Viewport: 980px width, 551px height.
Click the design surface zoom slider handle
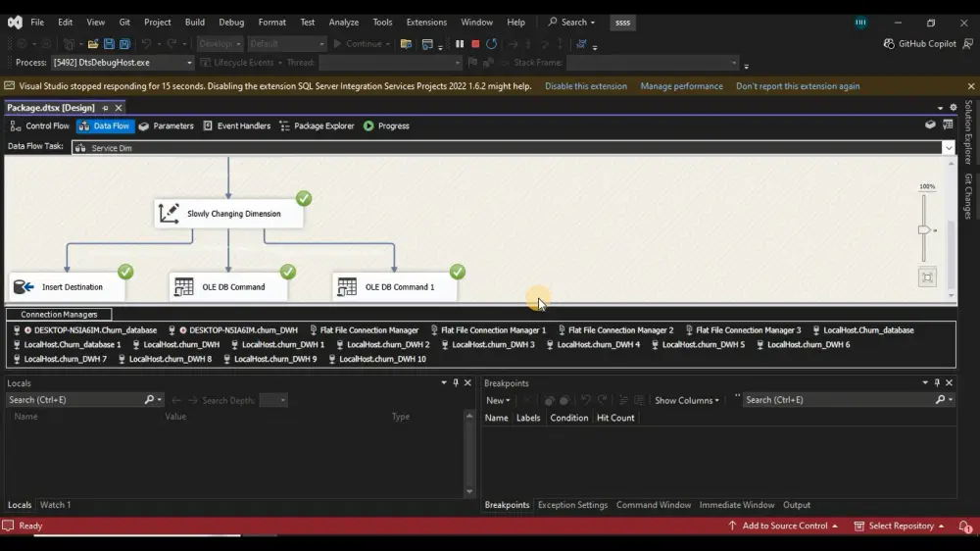[923, 229]
